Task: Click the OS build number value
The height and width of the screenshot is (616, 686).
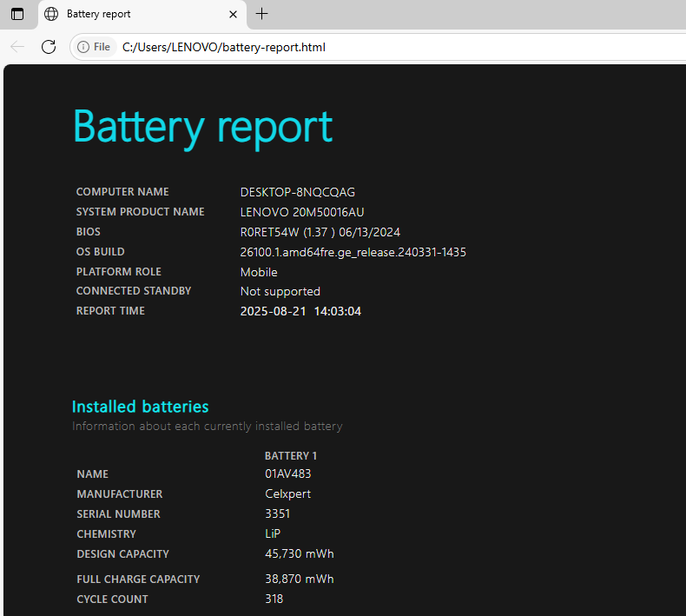Action: pos(353,252)
